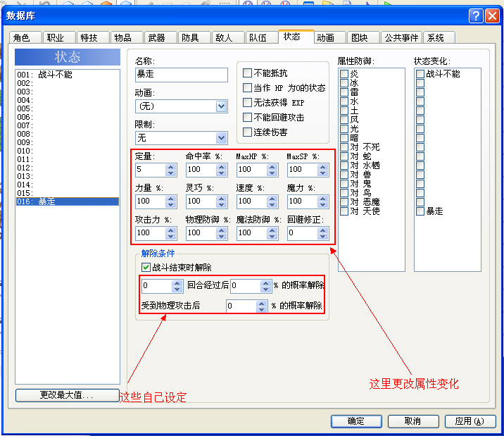
Task: Check the 对 恶魔 defense box
Action: click(x=344, y=202)
